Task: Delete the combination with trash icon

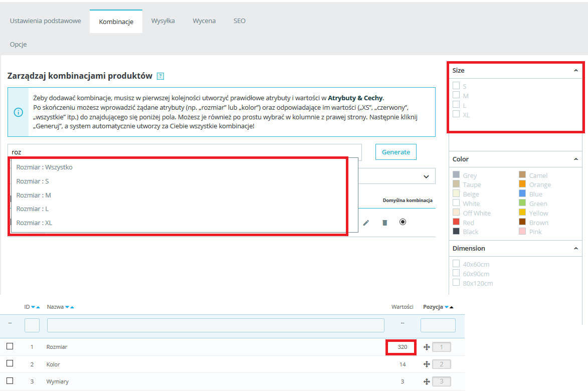Action: click(x=384, y=223)
